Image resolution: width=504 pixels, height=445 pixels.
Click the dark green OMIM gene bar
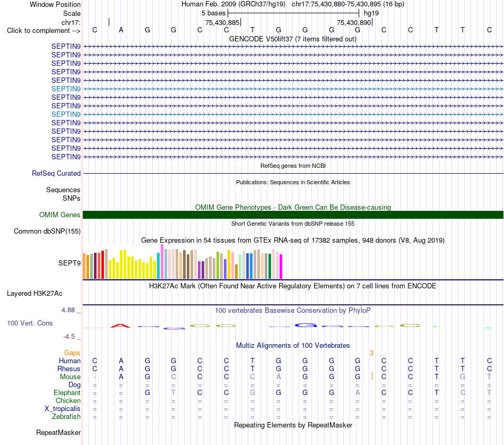(x=293, y=215)
